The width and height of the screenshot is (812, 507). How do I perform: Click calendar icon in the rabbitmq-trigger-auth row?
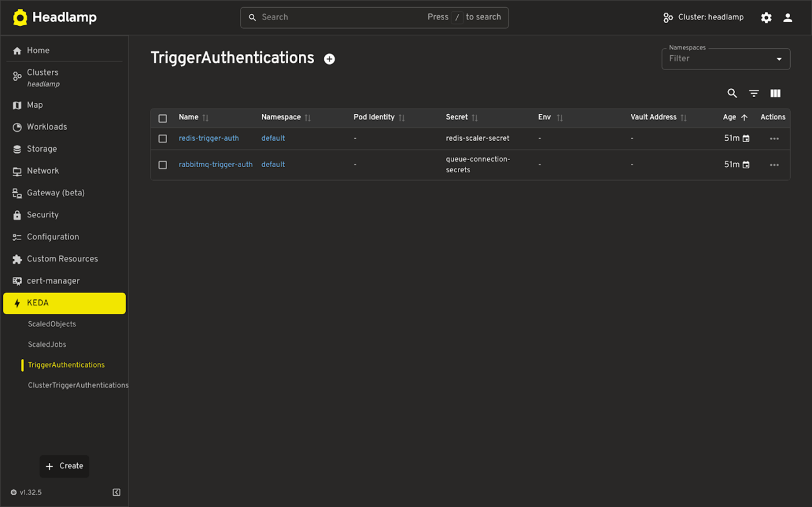coord(746,165)
